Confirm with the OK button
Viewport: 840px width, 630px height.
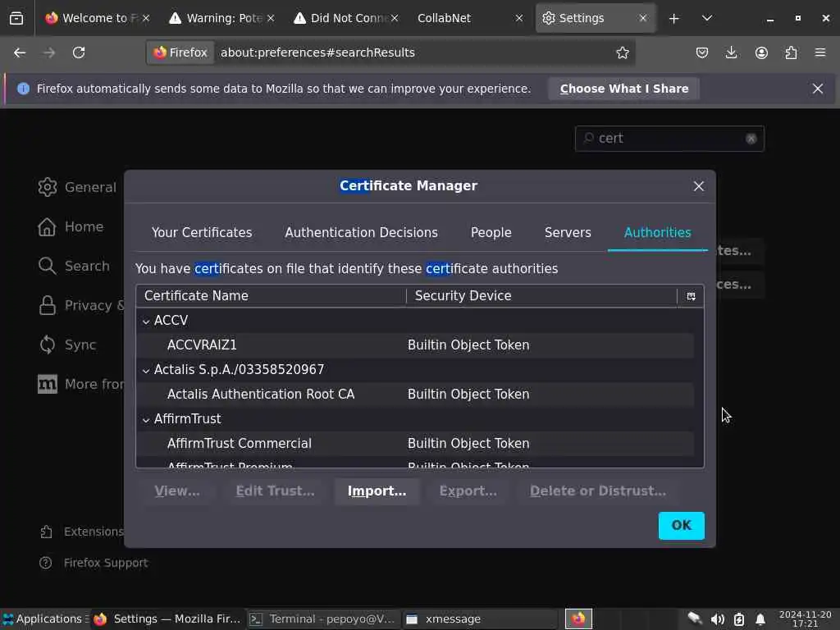pos(681,526)
